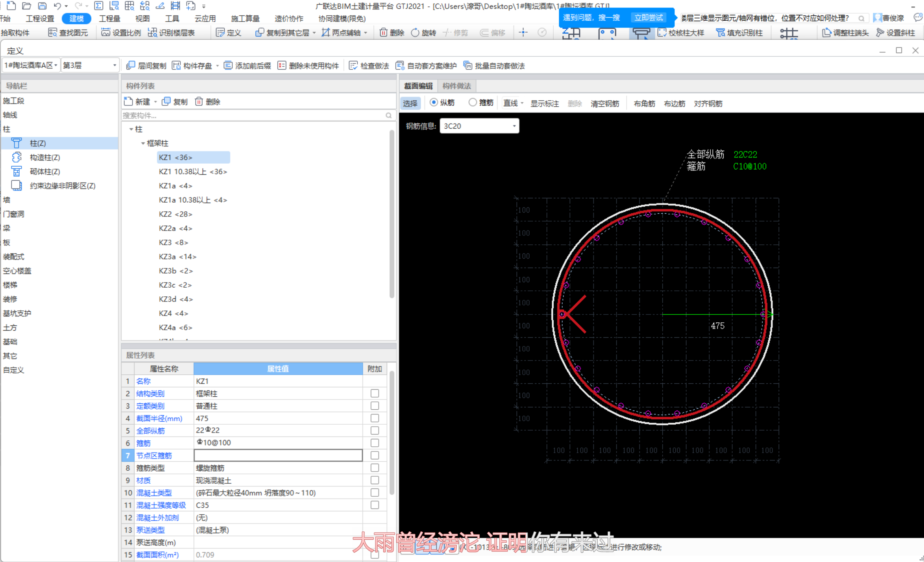Open the 钢筋信息 3C20 dropdown
The width and height of the screenshot is (924, 562).
point(479,126)
